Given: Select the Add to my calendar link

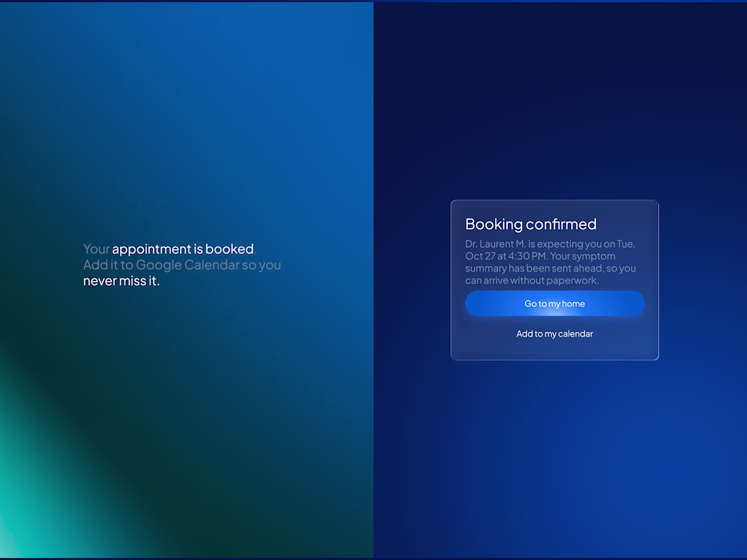Looking at the screenshot, I should [x=555, y=334].
